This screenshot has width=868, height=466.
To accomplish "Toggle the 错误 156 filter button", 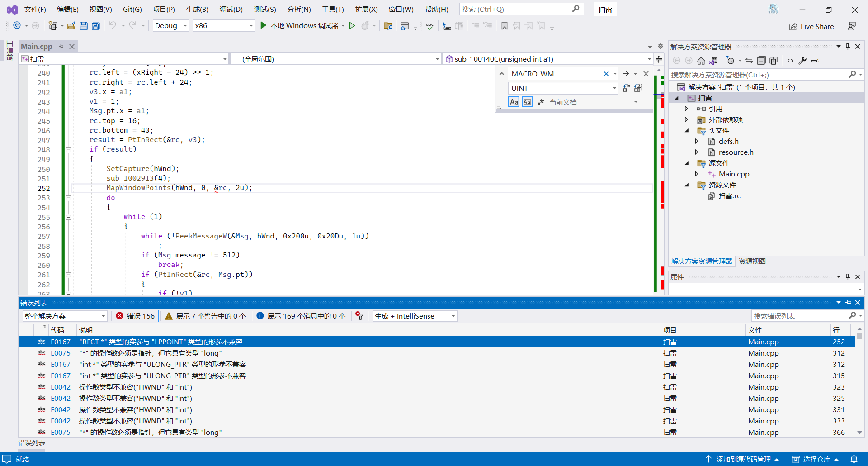I will point(136,316).
